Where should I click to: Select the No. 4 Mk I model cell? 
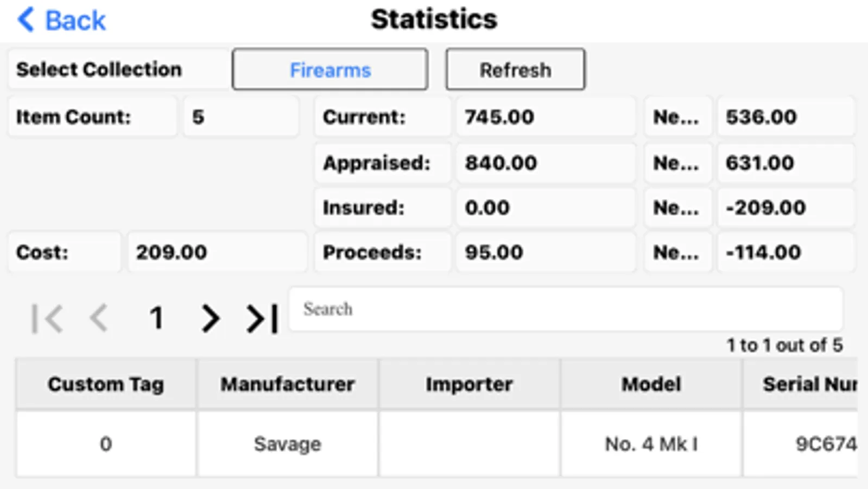pyautogui.click(x=651, y=444)
